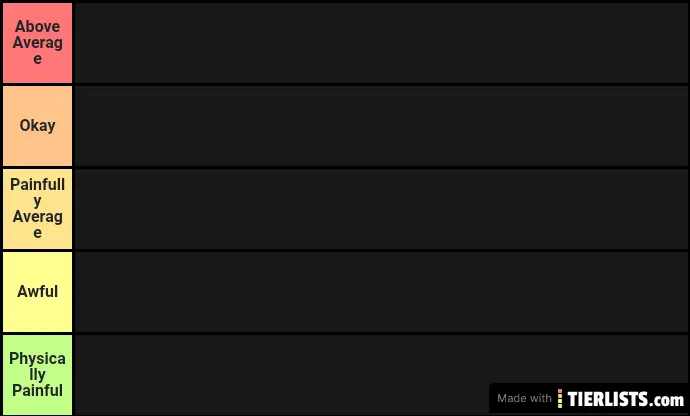Click the green 'Physically Painful' tier label

click(x=37, y=374)
